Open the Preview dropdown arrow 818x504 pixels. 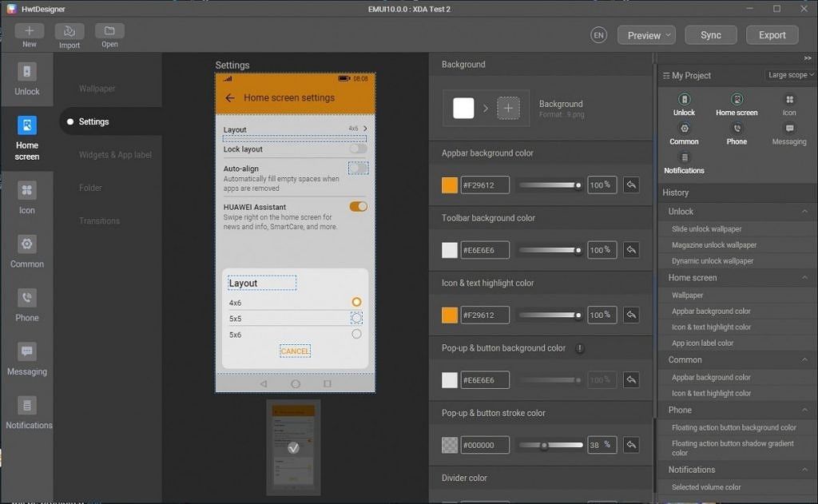point(666,35)
